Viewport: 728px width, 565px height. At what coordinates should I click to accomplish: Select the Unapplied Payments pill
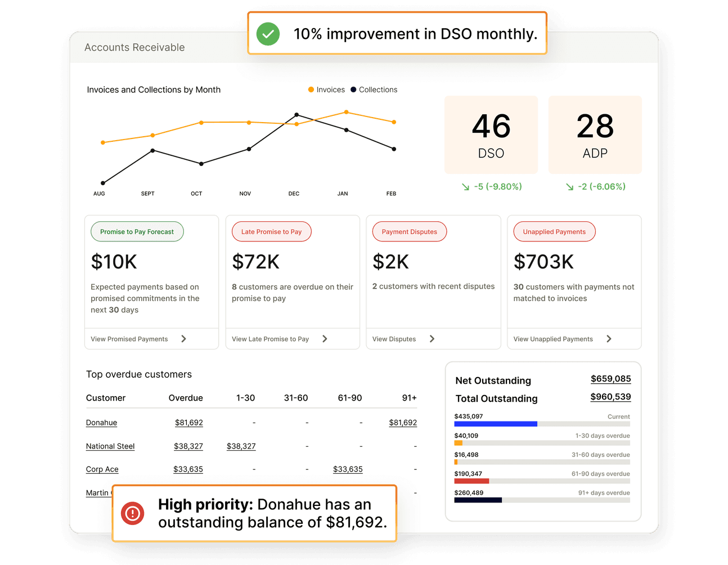click(x=555, y=232)
